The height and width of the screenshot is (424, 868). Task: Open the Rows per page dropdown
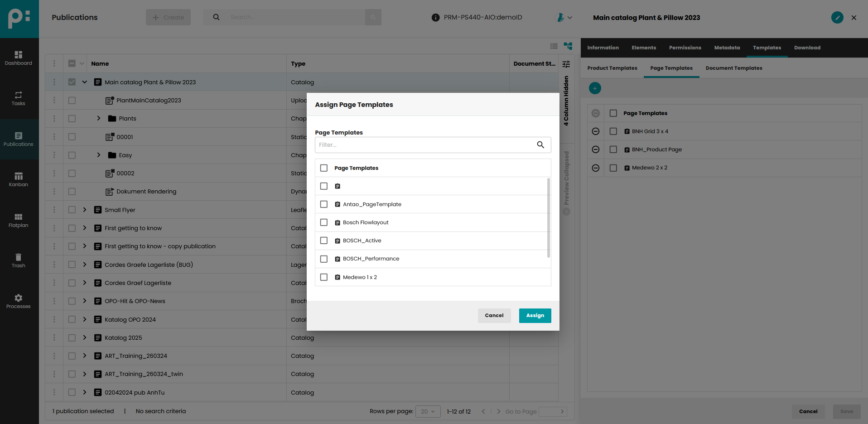click(428, 411)
